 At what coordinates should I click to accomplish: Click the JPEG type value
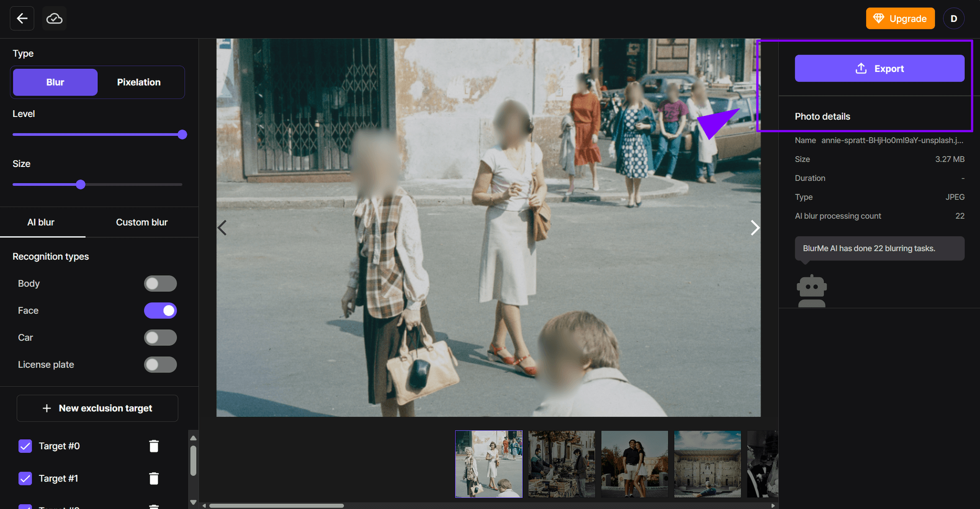click(954, 197)
